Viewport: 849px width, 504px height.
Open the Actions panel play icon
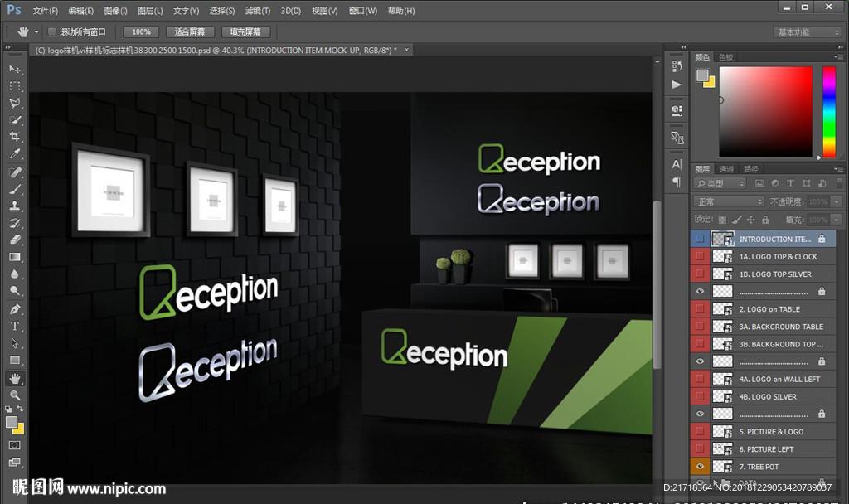coord(677,85)
